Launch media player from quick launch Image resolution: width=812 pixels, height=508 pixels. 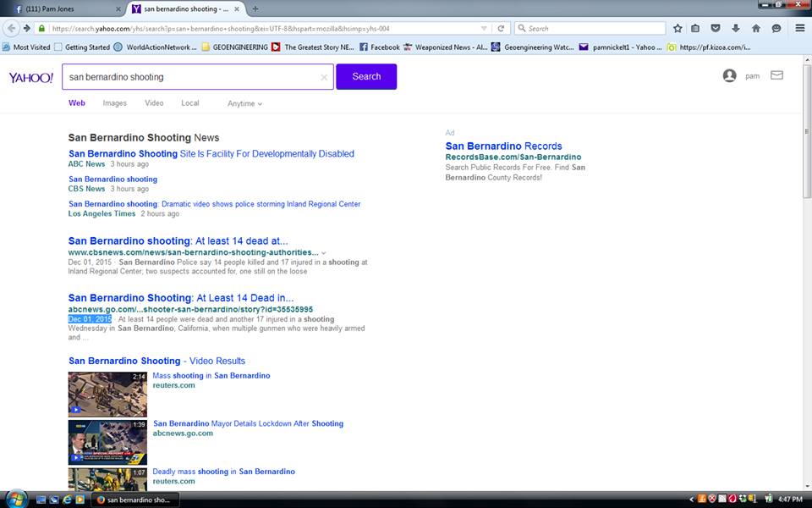click(x=80, y=500)
